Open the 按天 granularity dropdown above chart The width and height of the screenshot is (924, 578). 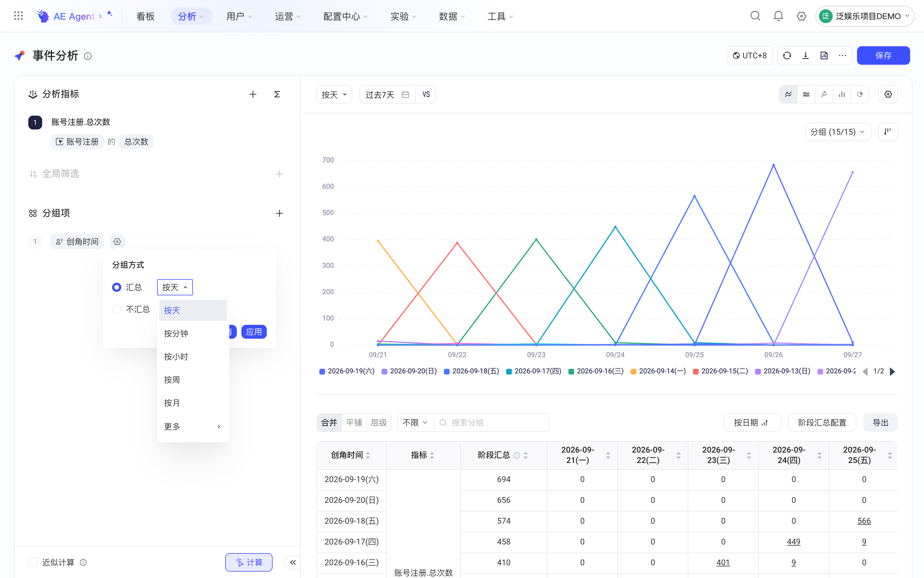(x=334, y=95)
